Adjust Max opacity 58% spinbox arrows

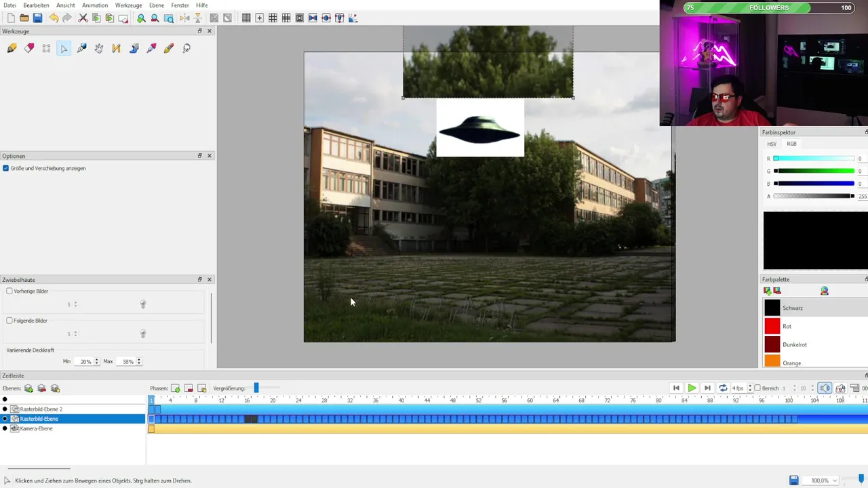coord(139,362)
